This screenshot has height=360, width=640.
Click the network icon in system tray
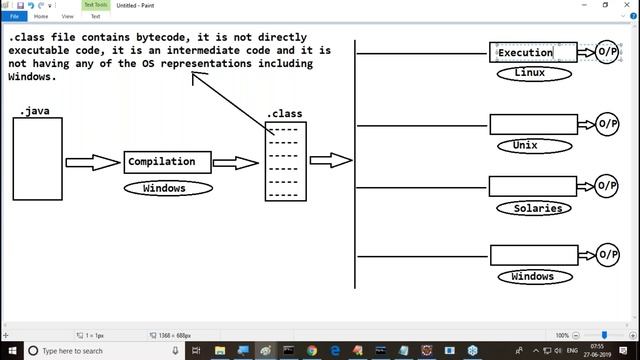[547, 351]
